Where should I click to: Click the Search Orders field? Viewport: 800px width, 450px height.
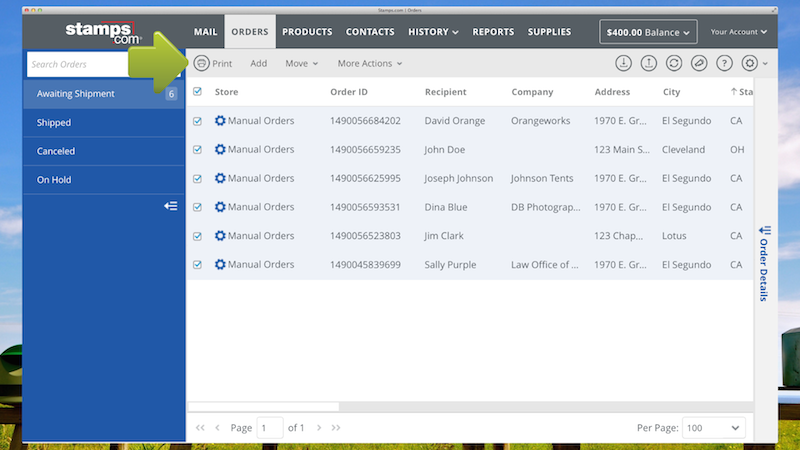point(90,64)
